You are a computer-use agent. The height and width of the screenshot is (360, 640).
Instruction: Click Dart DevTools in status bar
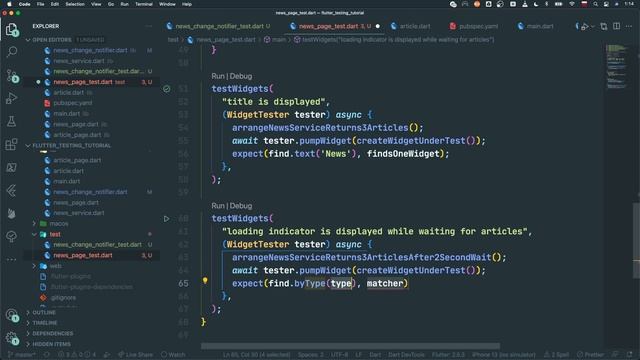click(406, 355)
